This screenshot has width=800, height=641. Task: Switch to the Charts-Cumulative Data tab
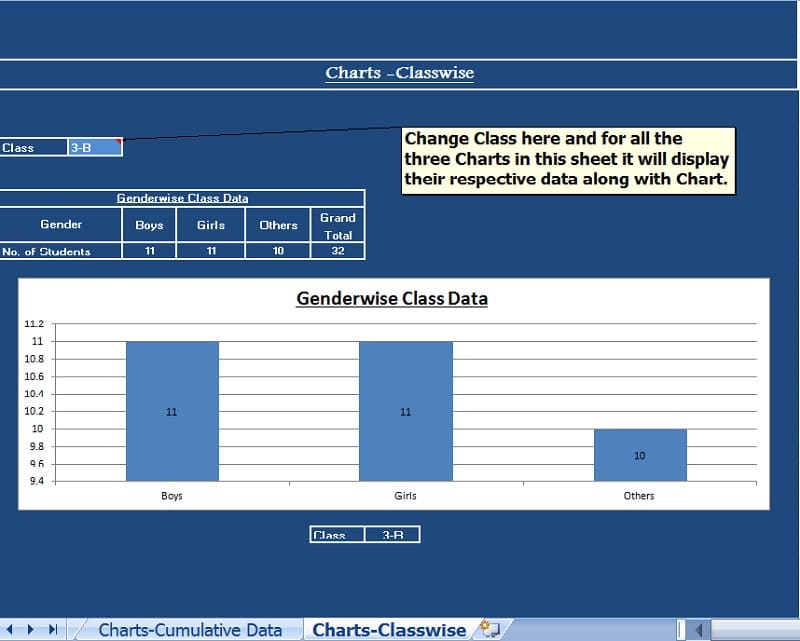click(189, 629)
